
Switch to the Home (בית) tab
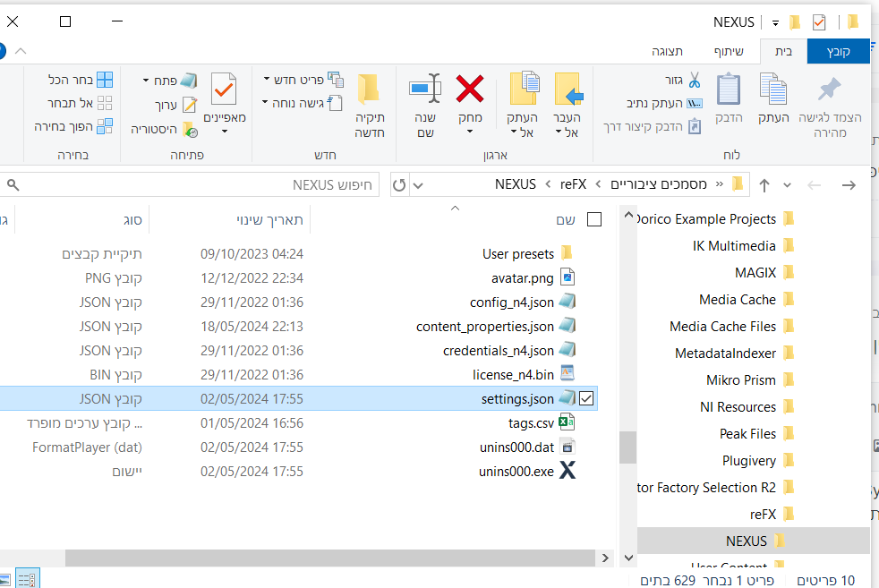tap(783, 52)
